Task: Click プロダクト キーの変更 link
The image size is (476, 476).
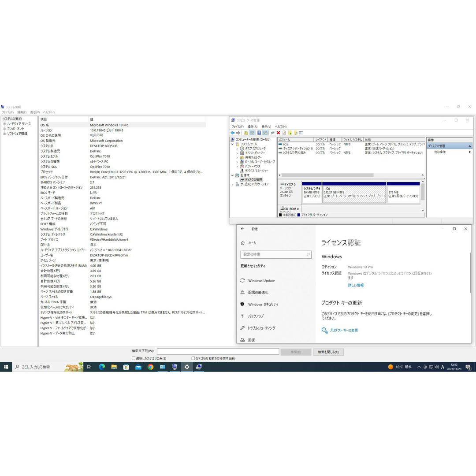Action: (344, 330)
